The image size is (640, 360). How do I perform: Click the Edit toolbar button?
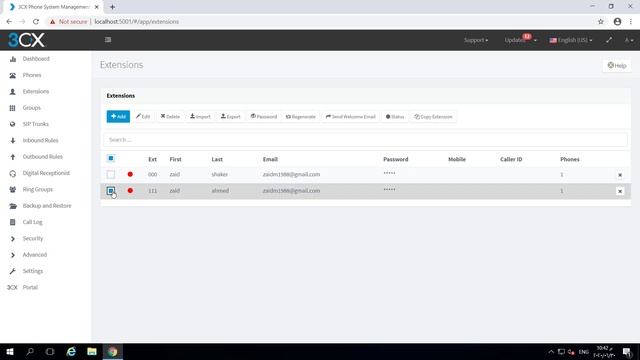pyautogui.click(x=143, y=116)
